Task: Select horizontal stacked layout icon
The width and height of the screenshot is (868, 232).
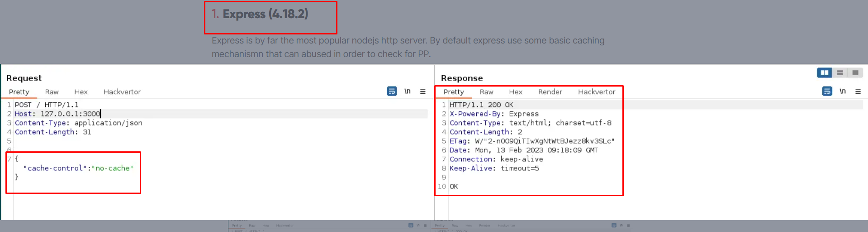Action: [840, 72]
